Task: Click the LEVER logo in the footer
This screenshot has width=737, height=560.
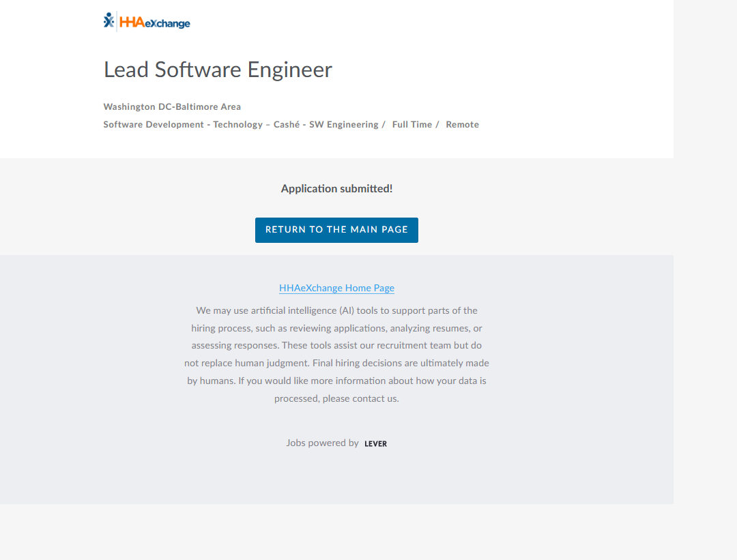Action: (x=375, y=443)
